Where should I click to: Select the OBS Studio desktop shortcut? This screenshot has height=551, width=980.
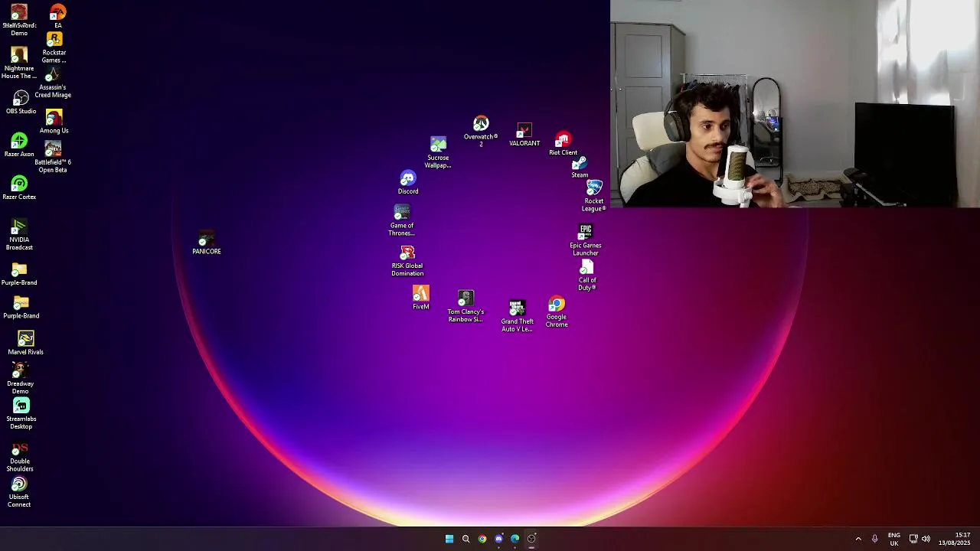(21, 103)
